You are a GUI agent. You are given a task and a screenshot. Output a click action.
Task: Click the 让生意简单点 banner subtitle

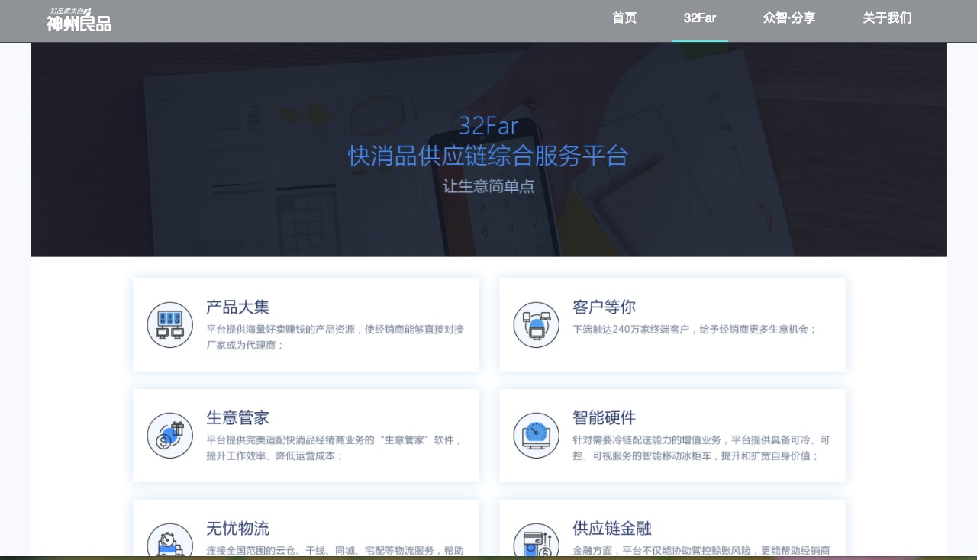[x=488, y=186]
